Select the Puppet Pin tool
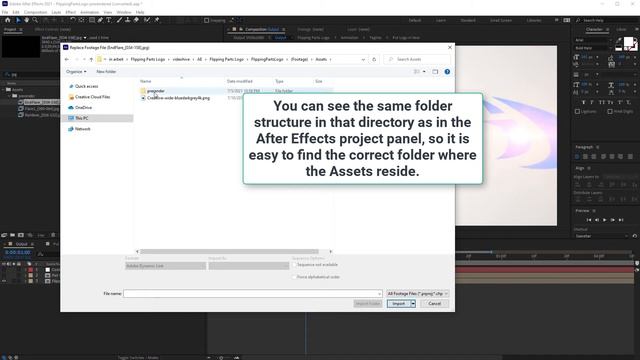The image size is (640, 360). [157, 20]
